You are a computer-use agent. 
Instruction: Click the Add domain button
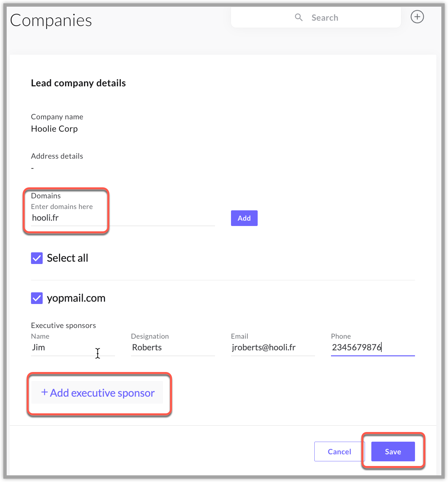(244, 218)
